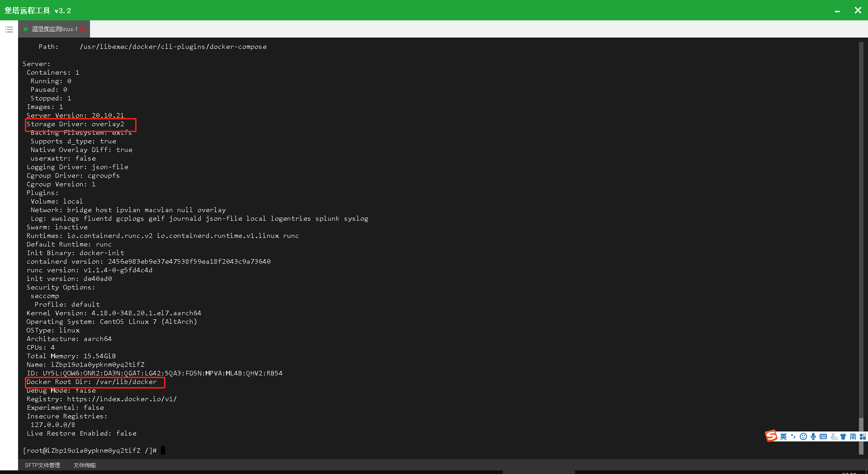868x474 pixels.
Task: Click the 'Init Binary: docker-init' line
Action: click(x=75, y=253)
